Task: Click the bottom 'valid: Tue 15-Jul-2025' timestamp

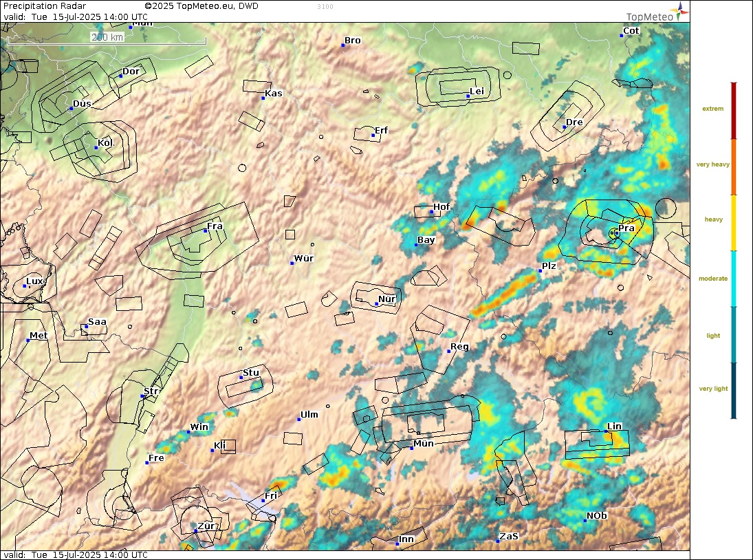Action: tap(76, 554)
